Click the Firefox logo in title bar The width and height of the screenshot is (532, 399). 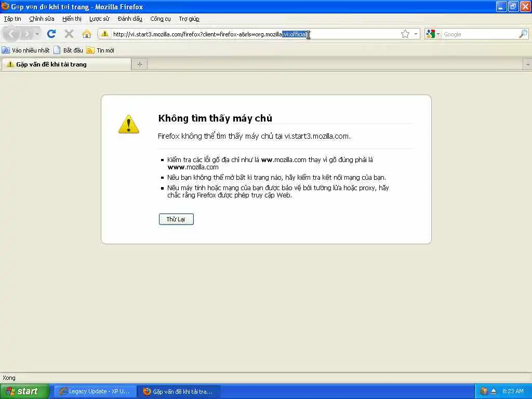[5, 6]
